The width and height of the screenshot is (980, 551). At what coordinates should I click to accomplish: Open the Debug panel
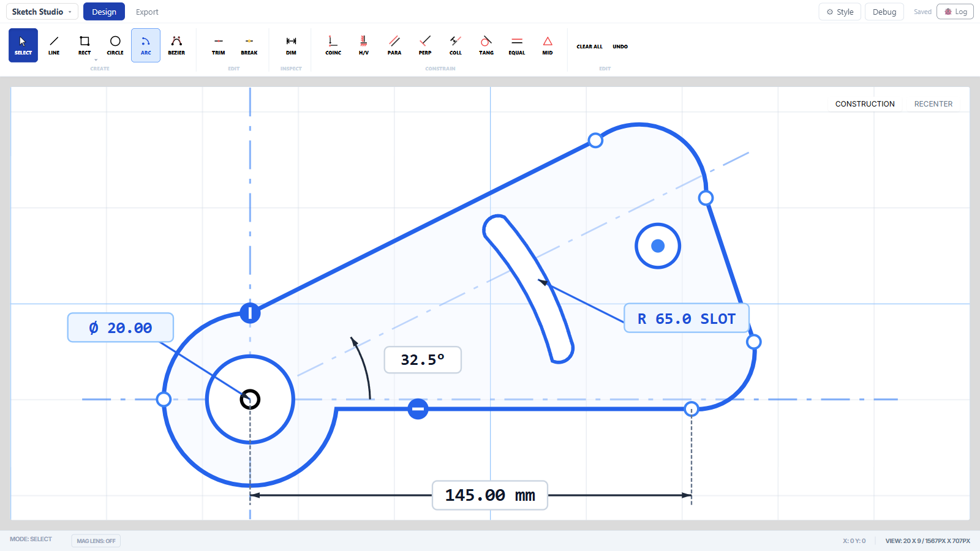pyautogui.click(x=884, y=12)
